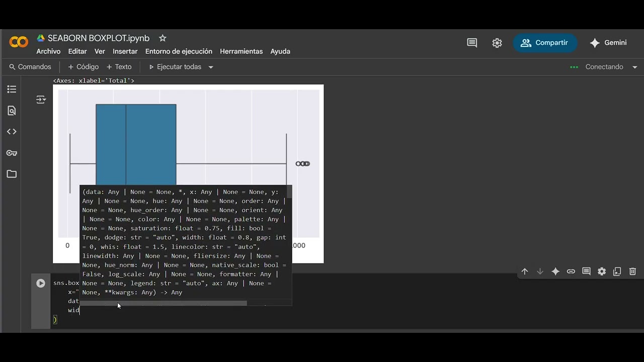Move cell up arrow icon
The height and width of the screenshot is (362, 644).
(x=524, y=271)
